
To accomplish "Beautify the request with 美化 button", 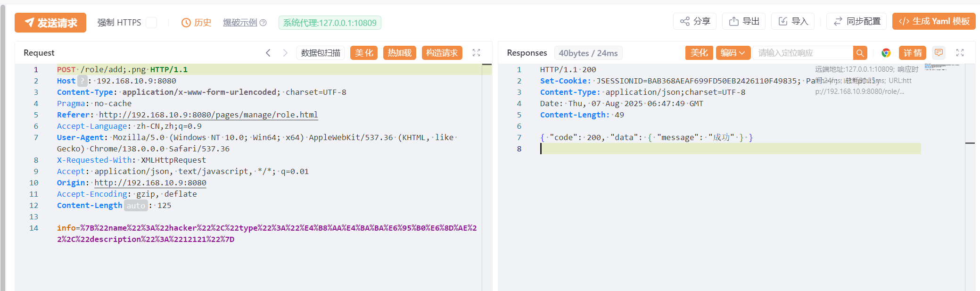I will pos(363,53).
